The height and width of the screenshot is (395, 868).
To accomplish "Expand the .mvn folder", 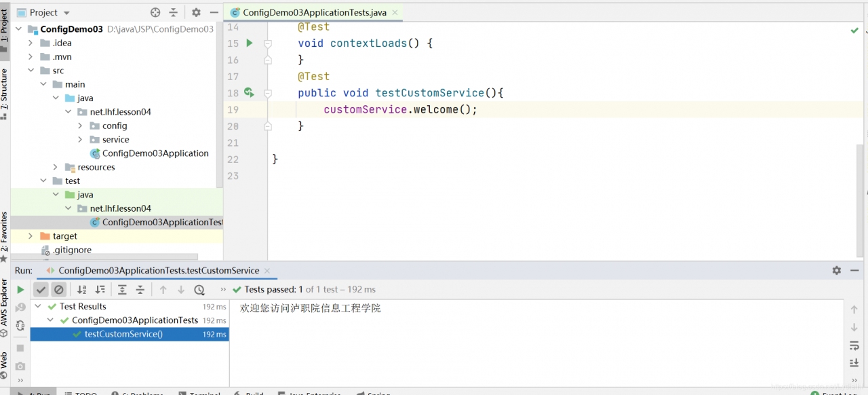I will click(31, 57).
